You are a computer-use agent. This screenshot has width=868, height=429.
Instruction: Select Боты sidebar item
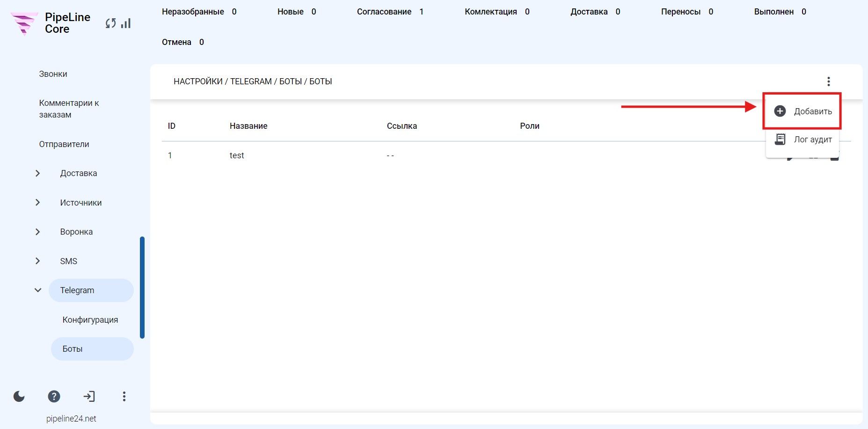[92, 349]
